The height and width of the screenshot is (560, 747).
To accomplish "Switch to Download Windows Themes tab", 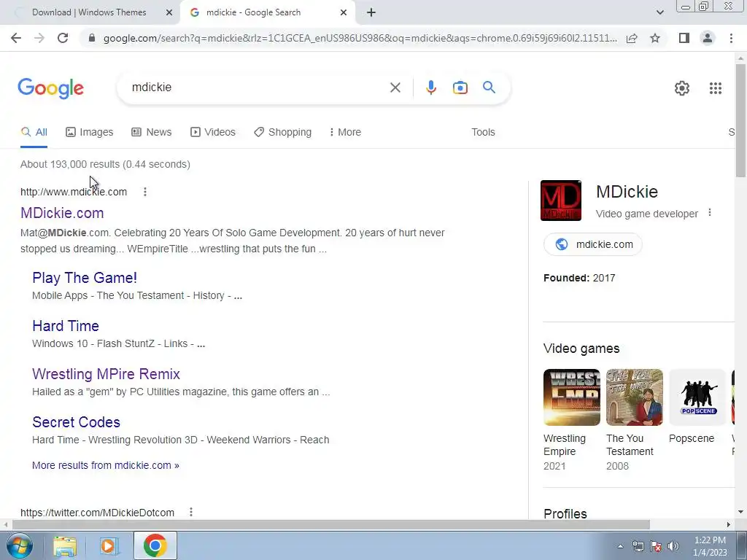I will [x=89, y=12].
